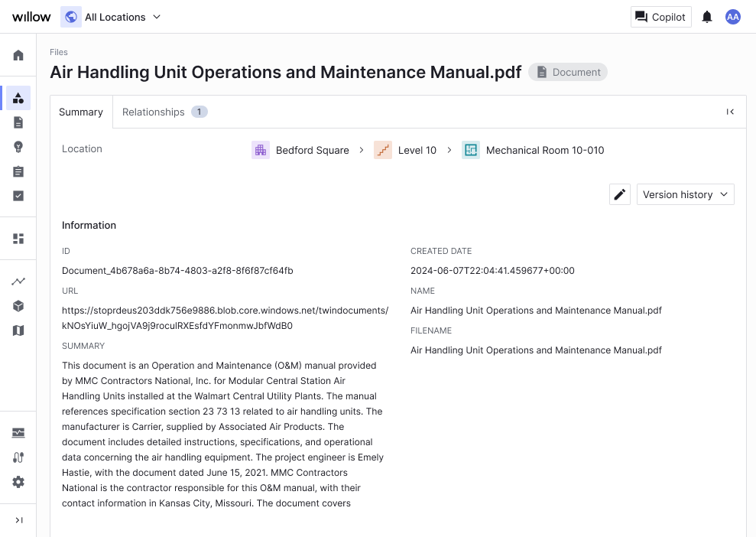The image size is (756, 537).
Task: Expand the left sidebar navigation
Action: (x=18, y=520)
